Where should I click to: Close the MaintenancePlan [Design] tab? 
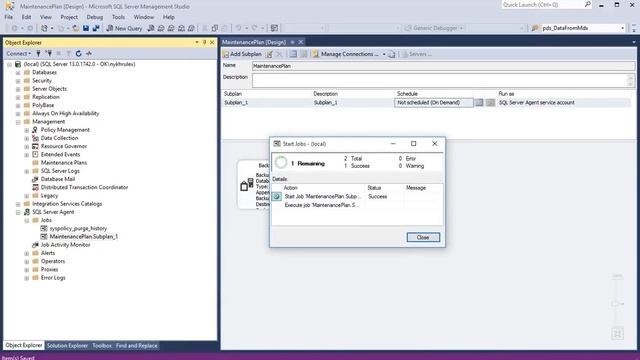tap(301, 42)
